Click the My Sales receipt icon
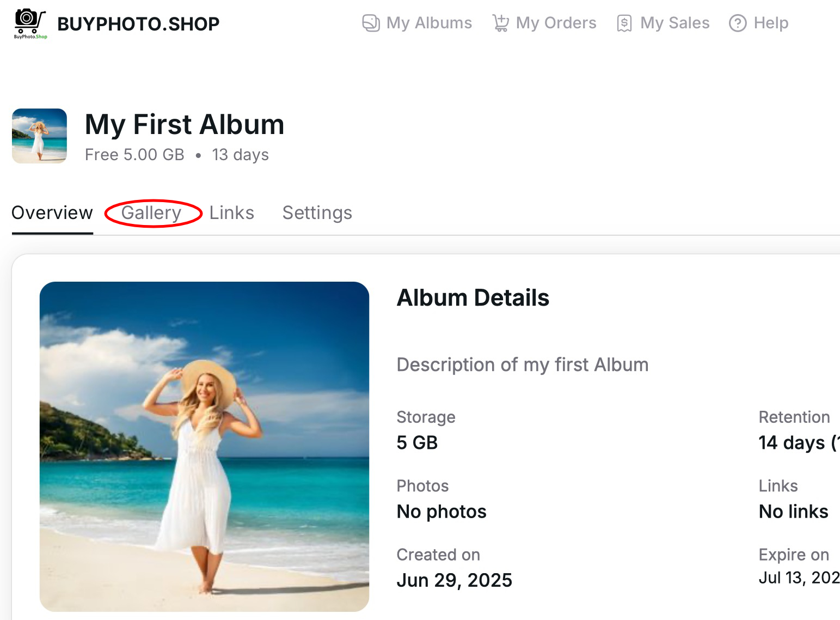The image size is (840, 620). pos(624,23)
